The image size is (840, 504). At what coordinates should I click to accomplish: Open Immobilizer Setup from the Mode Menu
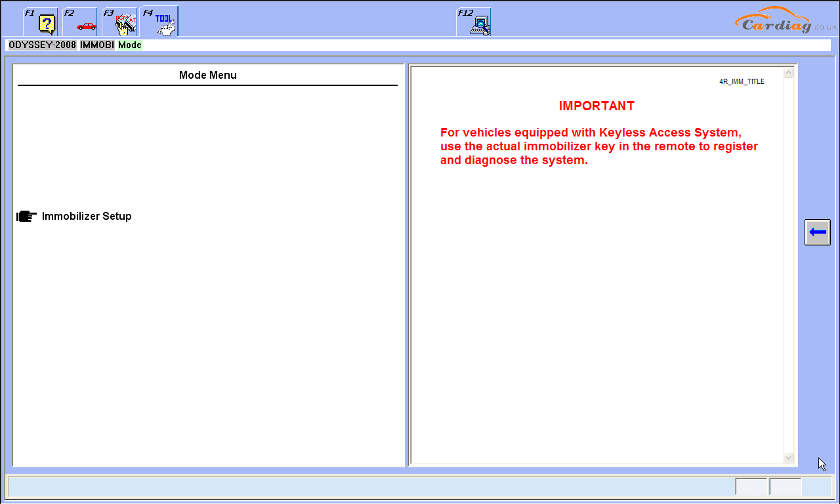pos(86,215)
